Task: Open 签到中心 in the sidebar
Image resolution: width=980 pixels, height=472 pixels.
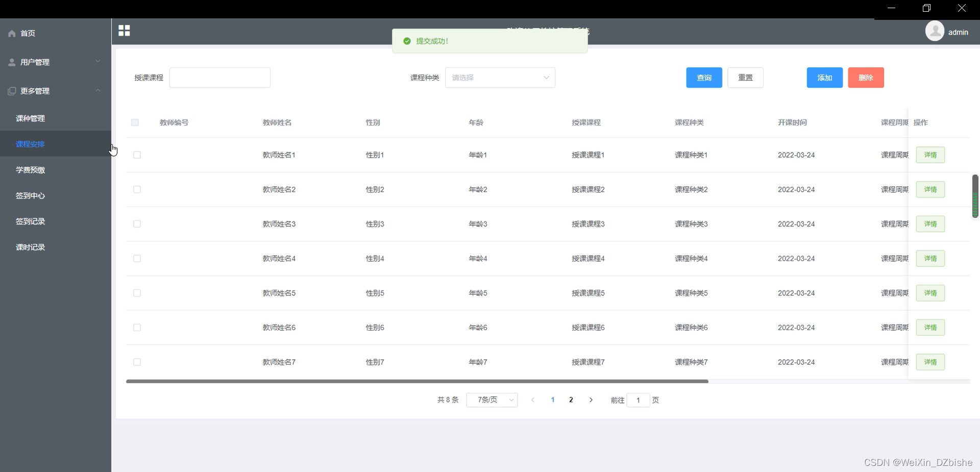Action: click(x=56, y=196)
